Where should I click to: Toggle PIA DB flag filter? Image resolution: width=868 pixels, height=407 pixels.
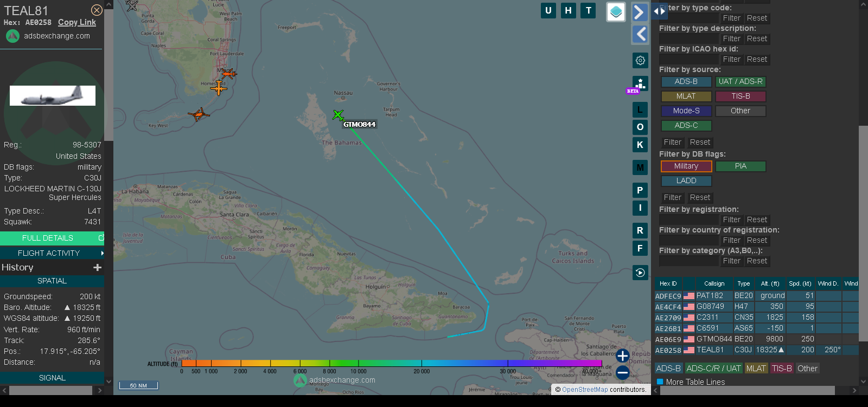pyautogui.click(x=741, y=166)
